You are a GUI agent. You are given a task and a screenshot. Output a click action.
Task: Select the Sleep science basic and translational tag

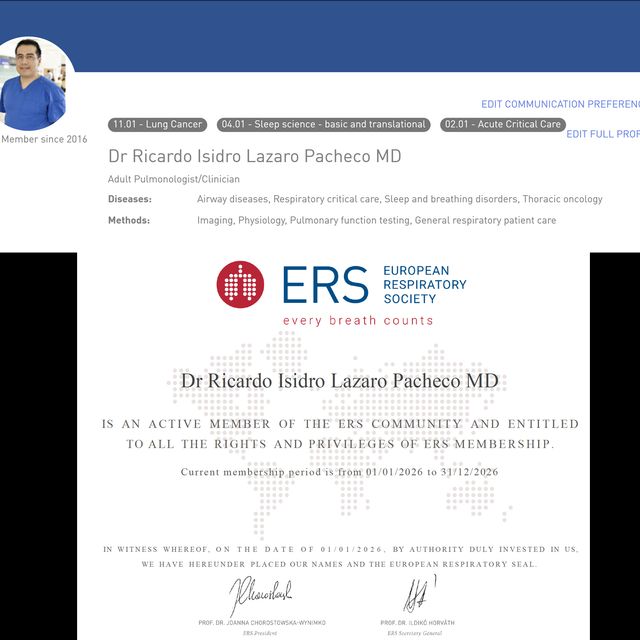323,124
